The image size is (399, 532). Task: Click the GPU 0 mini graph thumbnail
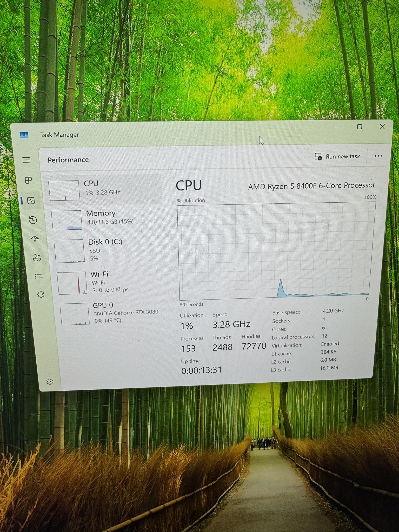(x=75, y=314)
